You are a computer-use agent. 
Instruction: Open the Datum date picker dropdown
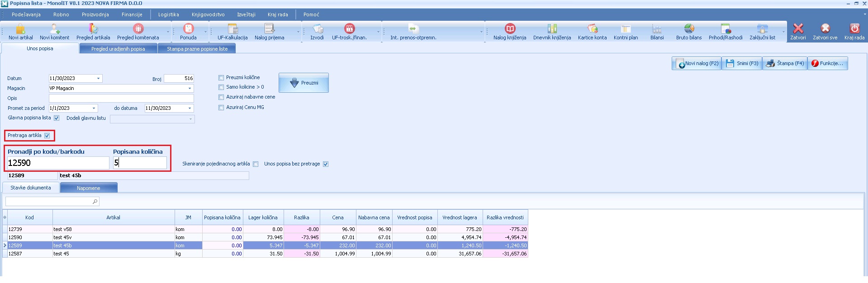point(98,79)
